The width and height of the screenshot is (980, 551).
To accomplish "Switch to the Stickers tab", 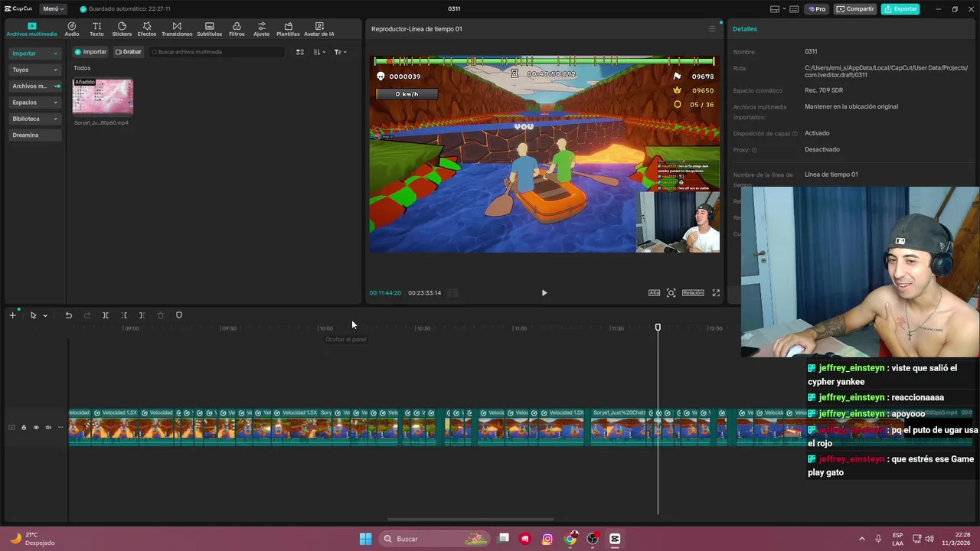I will tap(122, 29).
